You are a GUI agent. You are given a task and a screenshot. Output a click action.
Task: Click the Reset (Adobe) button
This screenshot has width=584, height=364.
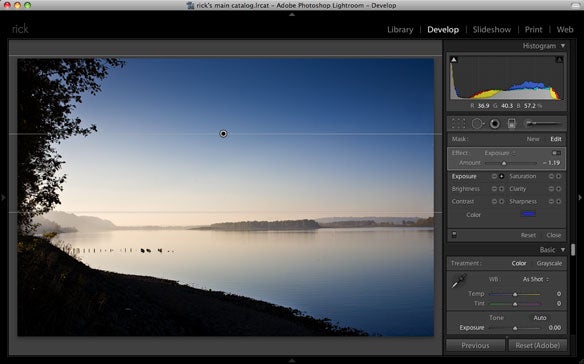pyautogui.click(x=537, y=346)
